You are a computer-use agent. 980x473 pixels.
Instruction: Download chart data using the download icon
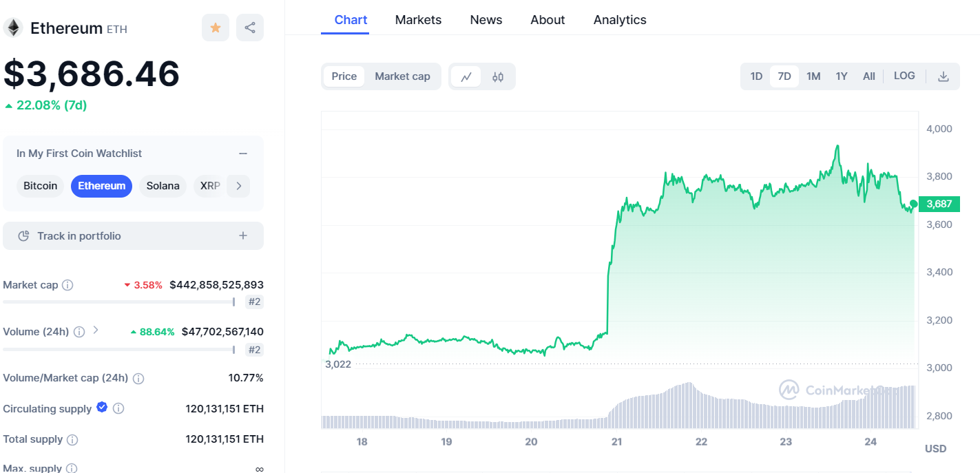[943, 76]
